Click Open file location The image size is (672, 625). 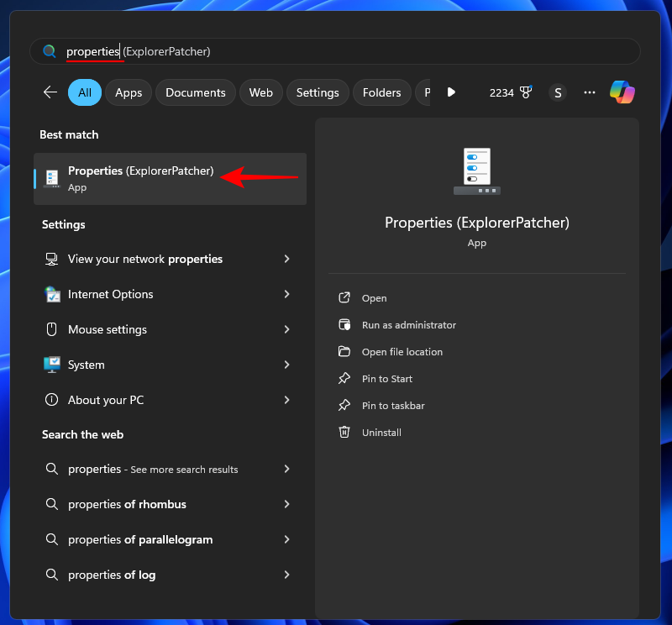(402, 352)
